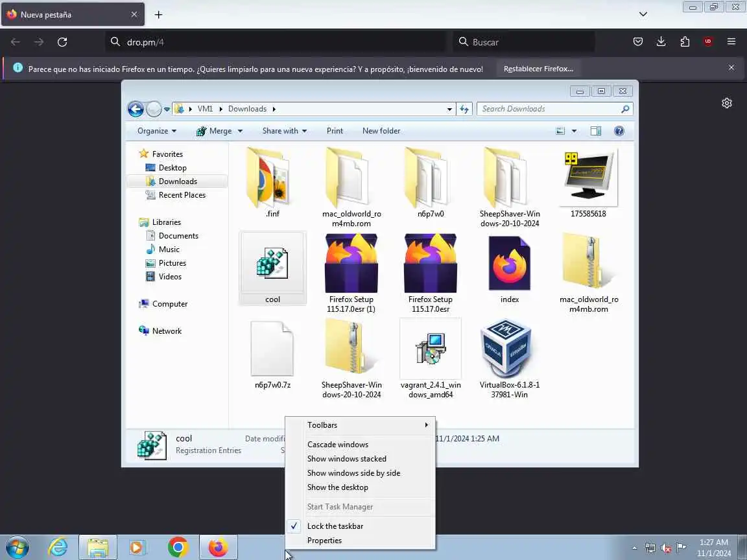Open recent pages dropdown arrow
Screen dimensions: 747x560
[x=167, y=109]
